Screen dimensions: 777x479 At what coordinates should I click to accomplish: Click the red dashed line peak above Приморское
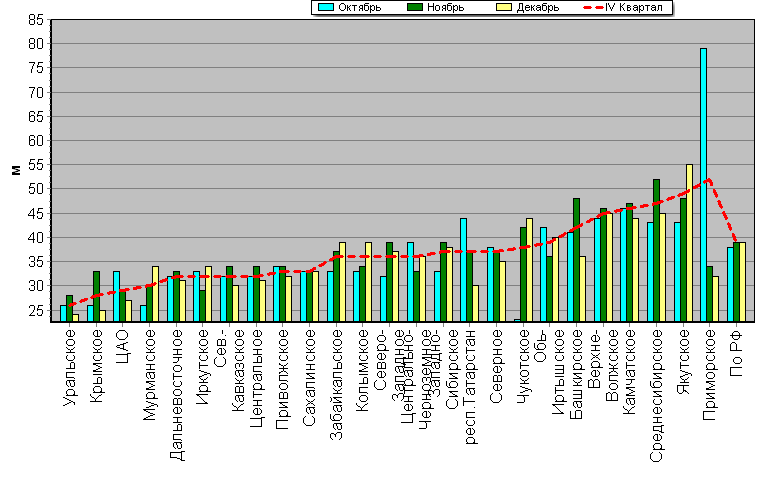pos(710,180)
